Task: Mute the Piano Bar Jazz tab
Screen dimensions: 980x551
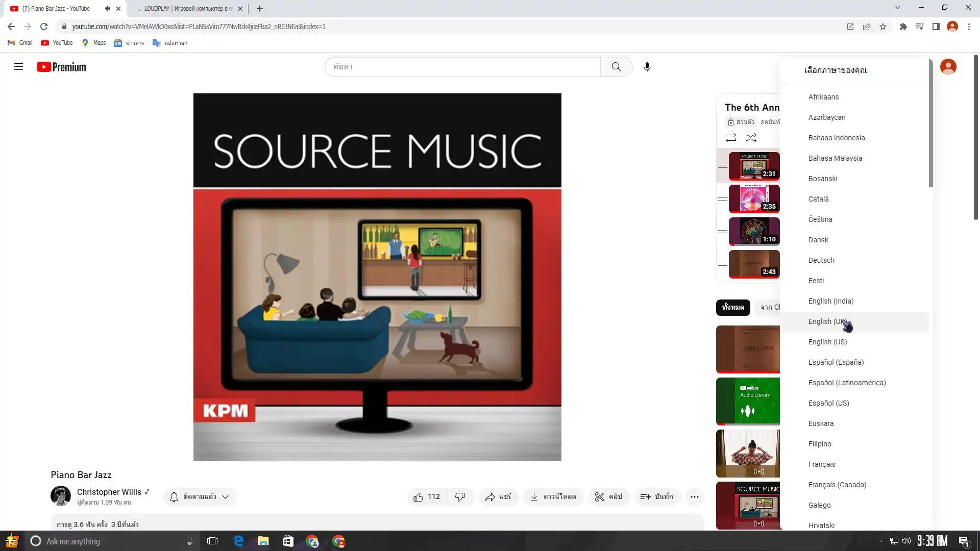Action: [x=107, y=9]
